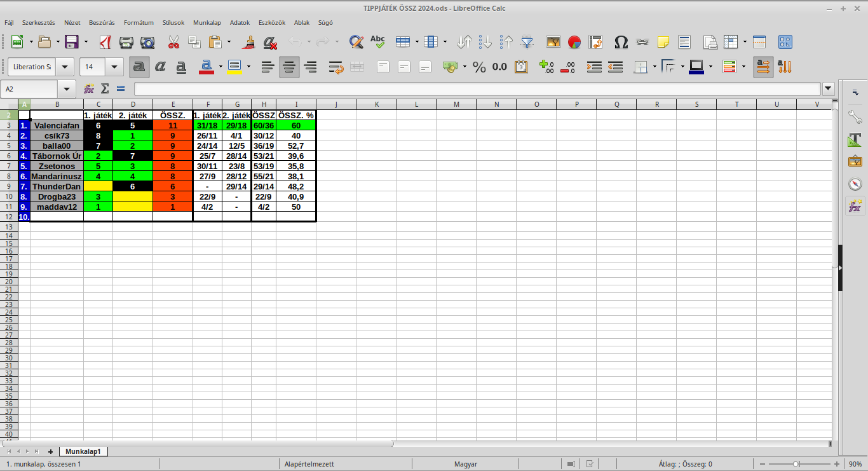
Task: Open the font name dropdown
Action: click(x=65, y=67)
